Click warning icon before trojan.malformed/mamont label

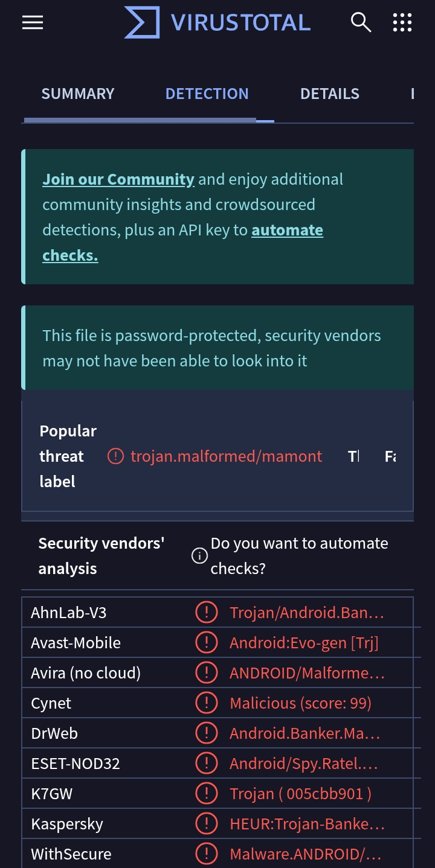click(115, 456)
